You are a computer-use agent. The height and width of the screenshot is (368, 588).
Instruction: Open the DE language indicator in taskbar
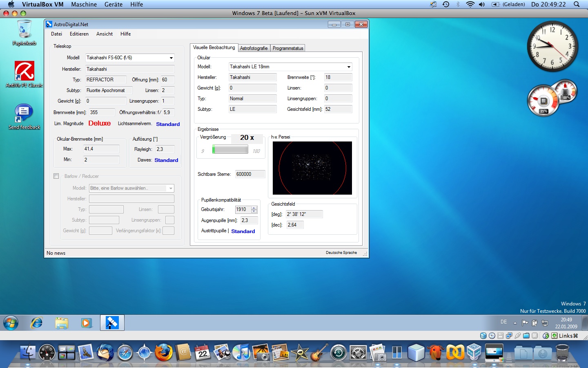(504, 322)
